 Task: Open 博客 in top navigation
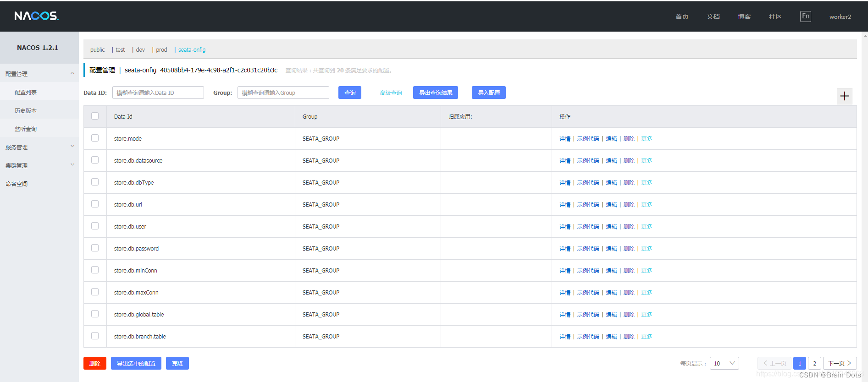[x=744, y=16]
